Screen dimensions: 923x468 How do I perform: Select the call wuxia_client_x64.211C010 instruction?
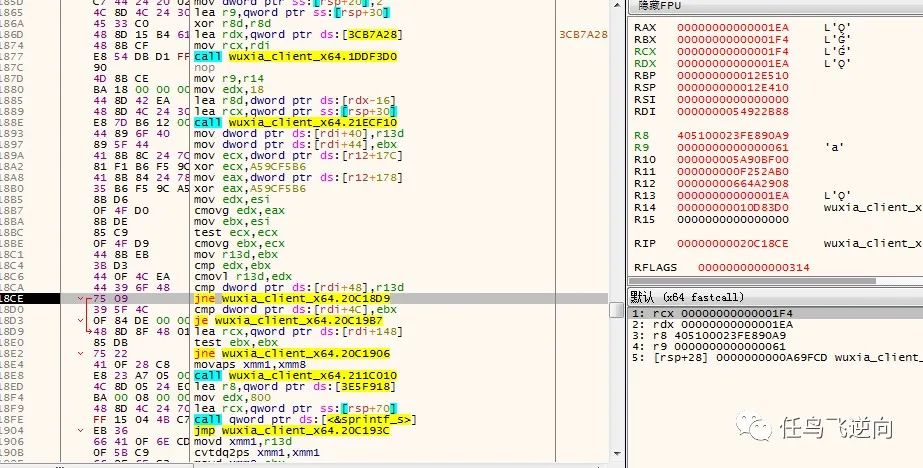point(296,376)
